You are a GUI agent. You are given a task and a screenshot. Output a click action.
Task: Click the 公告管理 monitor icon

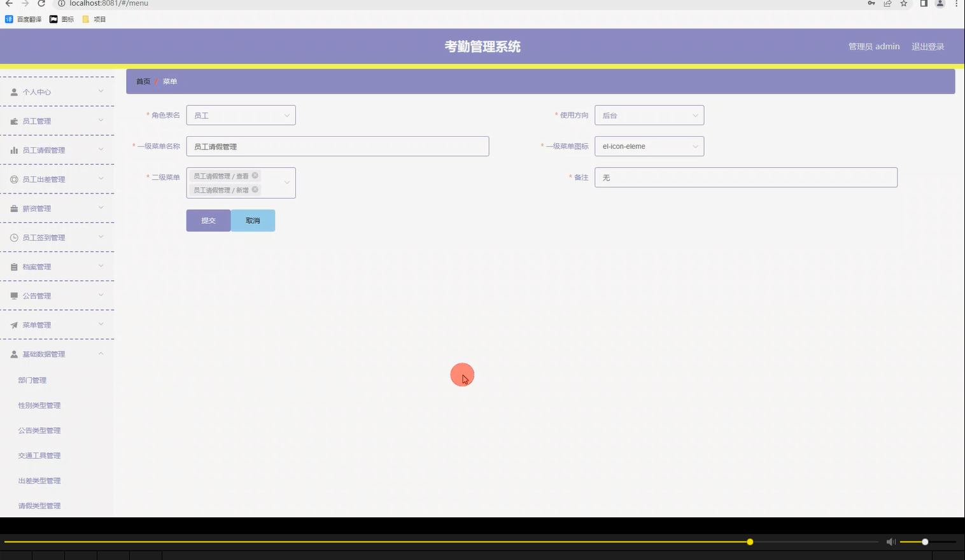[x=14, y=296]
